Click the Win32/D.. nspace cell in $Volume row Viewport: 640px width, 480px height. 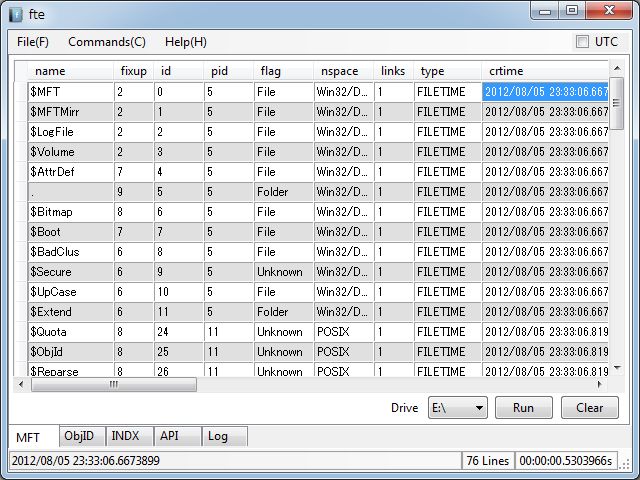pyautogui.click(x=344, y=151)
